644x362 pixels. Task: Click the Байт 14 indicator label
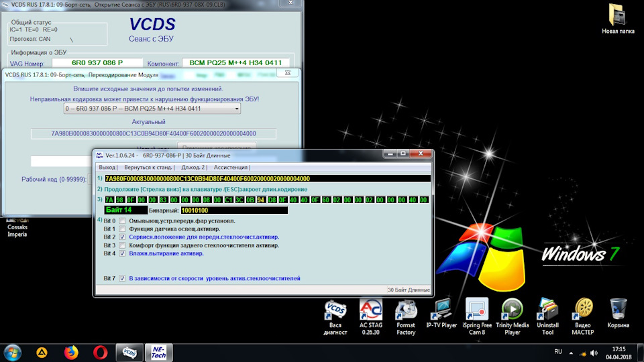pyautogui.click(x=125, y=210)
